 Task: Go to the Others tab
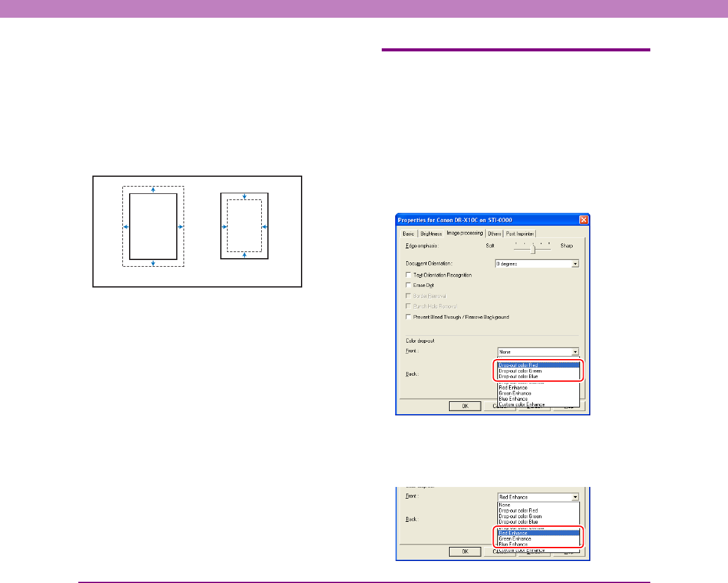pyautogui.click(x=494, y=234)
